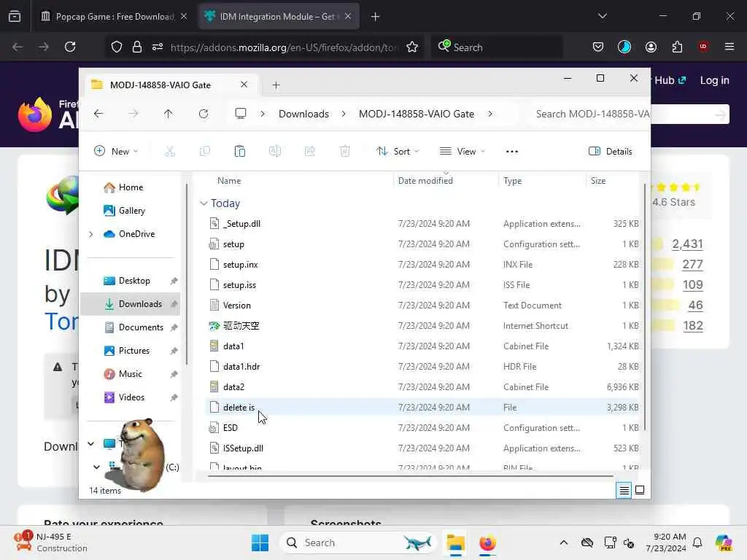Open the View dropdown
747x560 pixels.
[462, 152]
